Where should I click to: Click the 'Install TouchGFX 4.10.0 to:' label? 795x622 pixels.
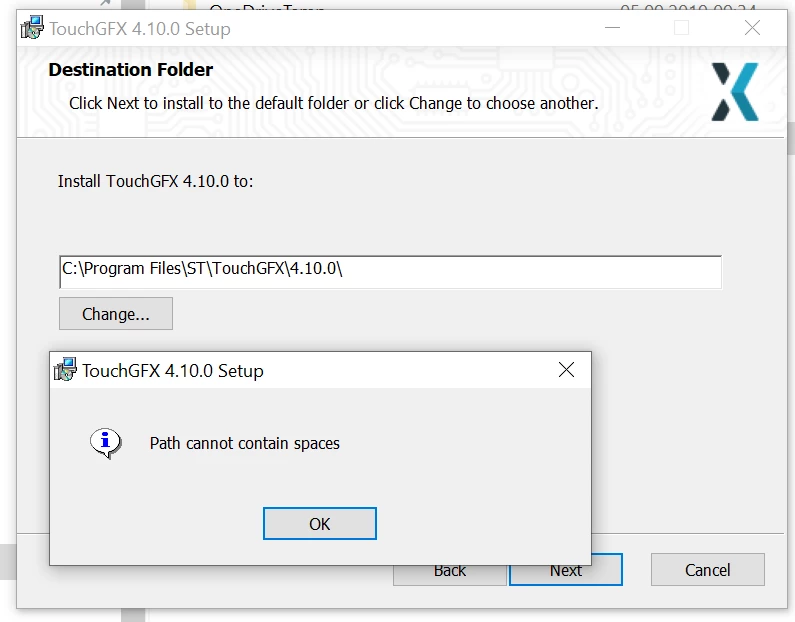[155, 181]
